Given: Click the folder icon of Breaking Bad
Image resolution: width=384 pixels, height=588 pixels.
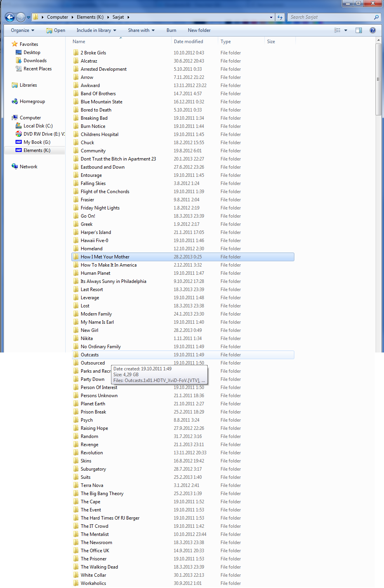Looking at the screenshot, I should pos(76,118).
